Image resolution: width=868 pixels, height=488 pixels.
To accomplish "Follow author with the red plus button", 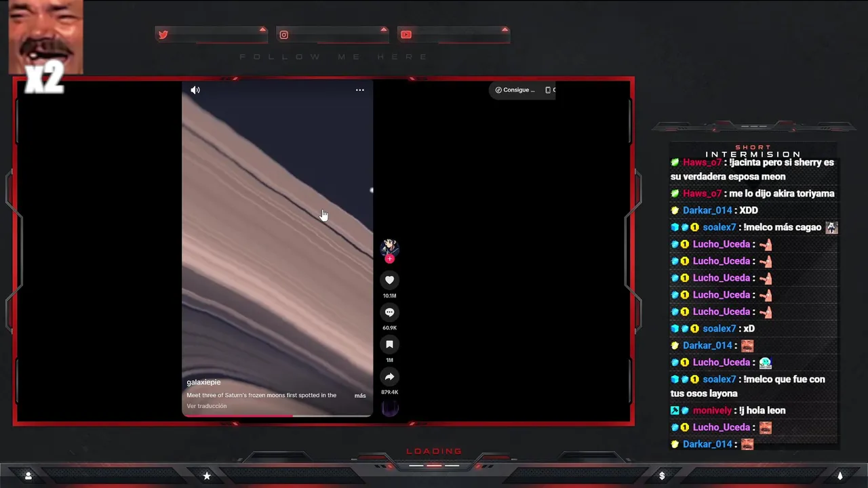I will (x=389, y=259).
